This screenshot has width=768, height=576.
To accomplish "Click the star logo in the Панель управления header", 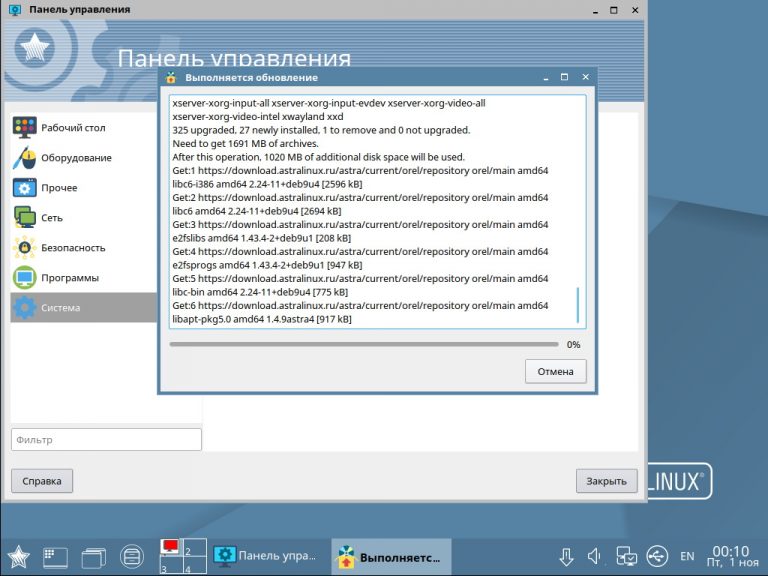I will (x=35, y=48).
